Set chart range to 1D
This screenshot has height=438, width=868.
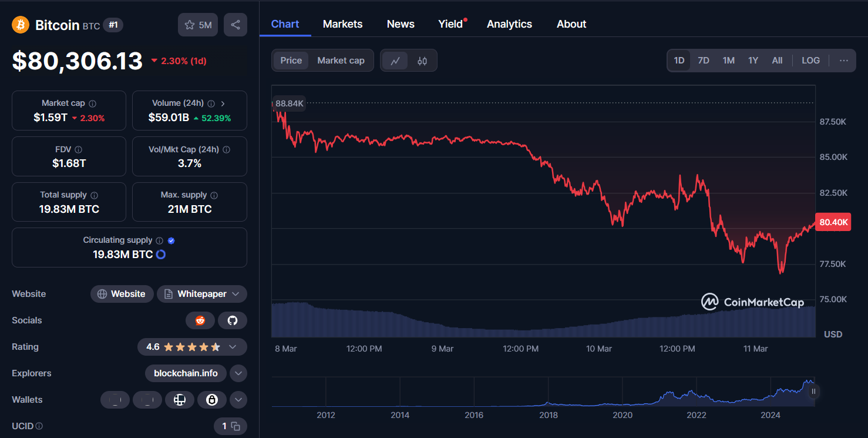pos(679,61)
